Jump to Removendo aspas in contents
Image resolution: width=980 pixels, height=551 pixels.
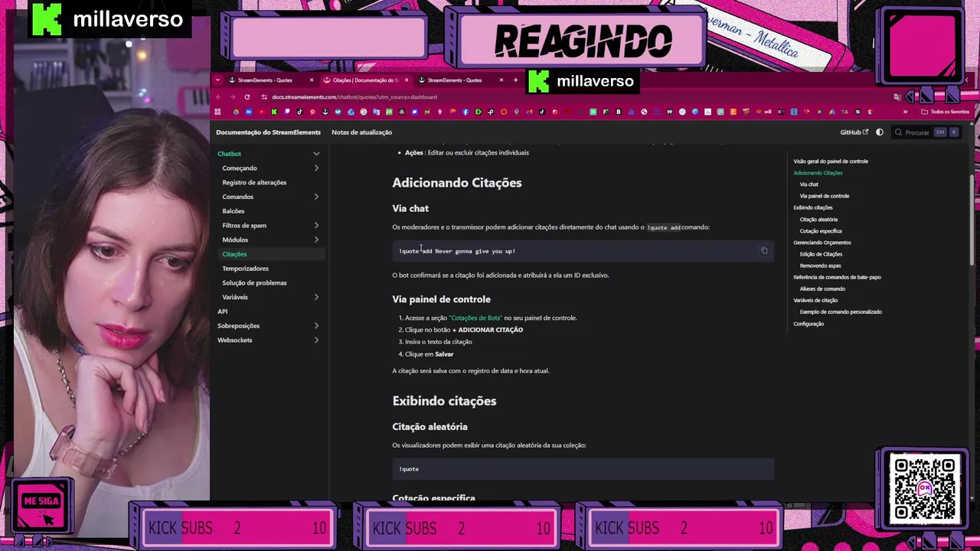tap(820, 266)
